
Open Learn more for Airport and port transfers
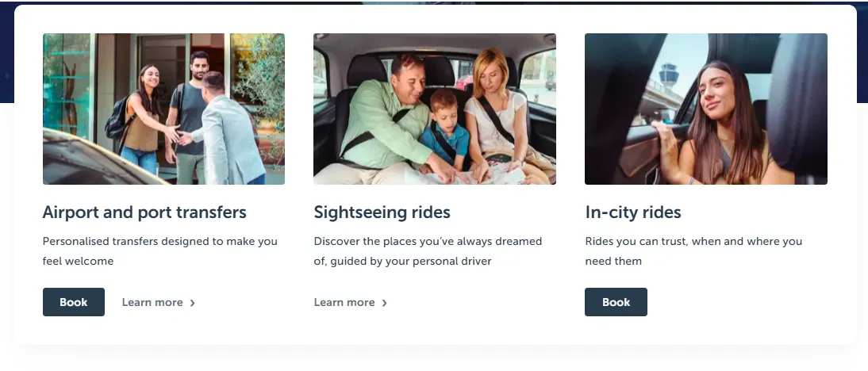(x=152, y=302)
